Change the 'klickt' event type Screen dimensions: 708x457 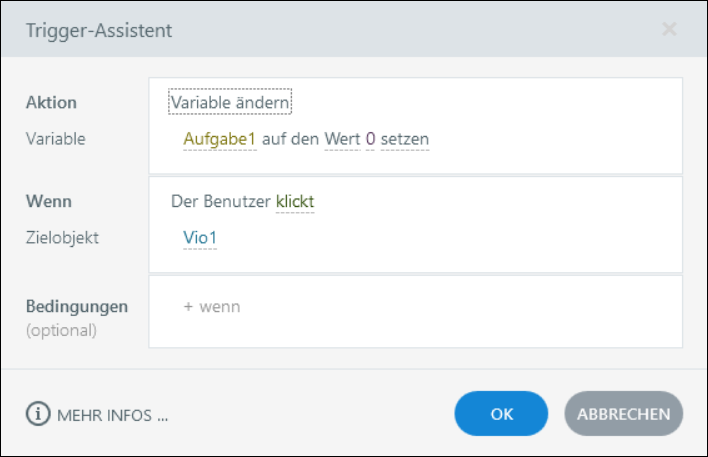(x=295, y=202)
